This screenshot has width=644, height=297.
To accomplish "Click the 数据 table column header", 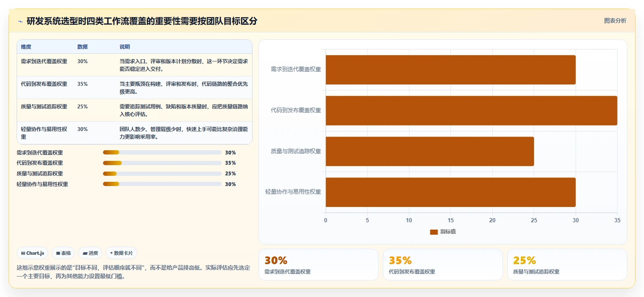I will (x=82, y=47).
